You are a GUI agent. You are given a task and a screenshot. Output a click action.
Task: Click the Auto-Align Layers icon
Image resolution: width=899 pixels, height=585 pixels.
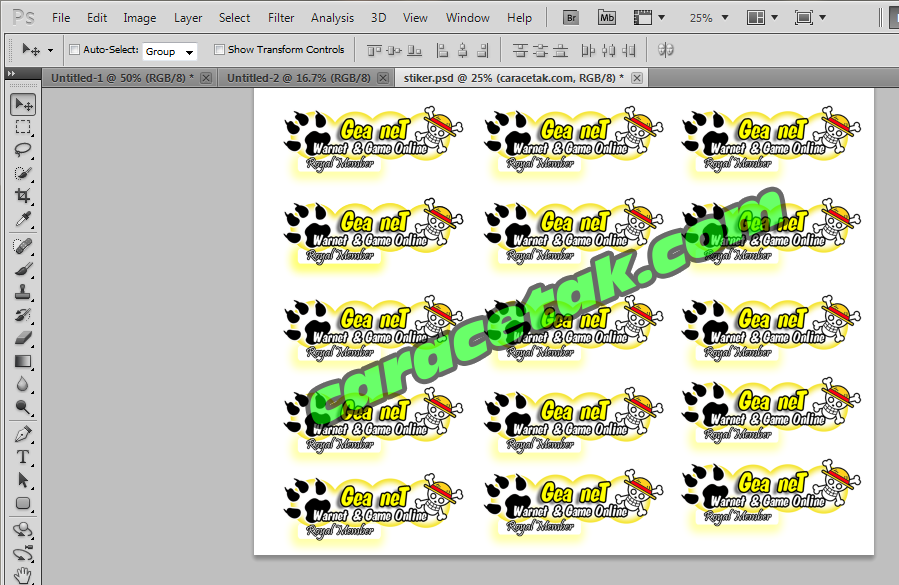pos(665,50)
